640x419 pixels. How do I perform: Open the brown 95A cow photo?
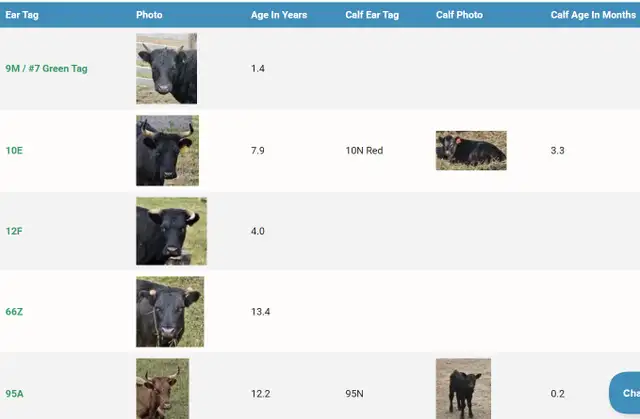(x=162, y=389)
